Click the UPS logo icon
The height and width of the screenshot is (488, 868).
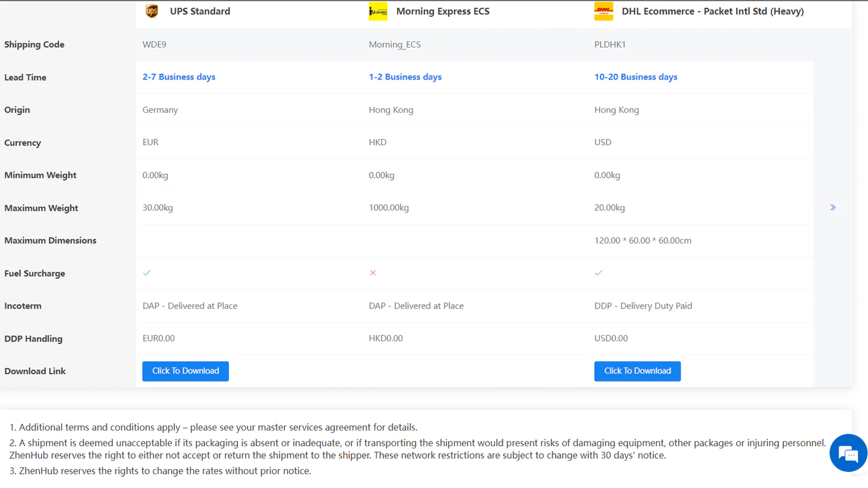(x=152, y=11)
